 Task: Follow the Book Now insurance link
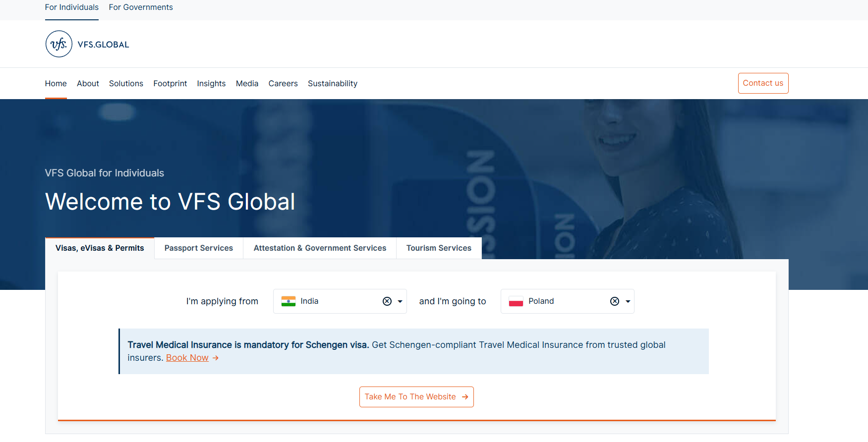(187, 358)
